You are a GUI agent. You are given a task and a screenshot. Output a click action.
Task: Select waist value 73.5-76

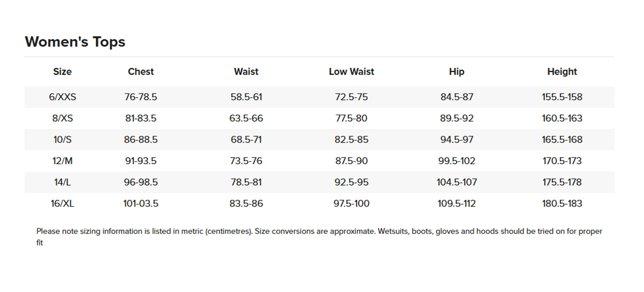point(246,161)
